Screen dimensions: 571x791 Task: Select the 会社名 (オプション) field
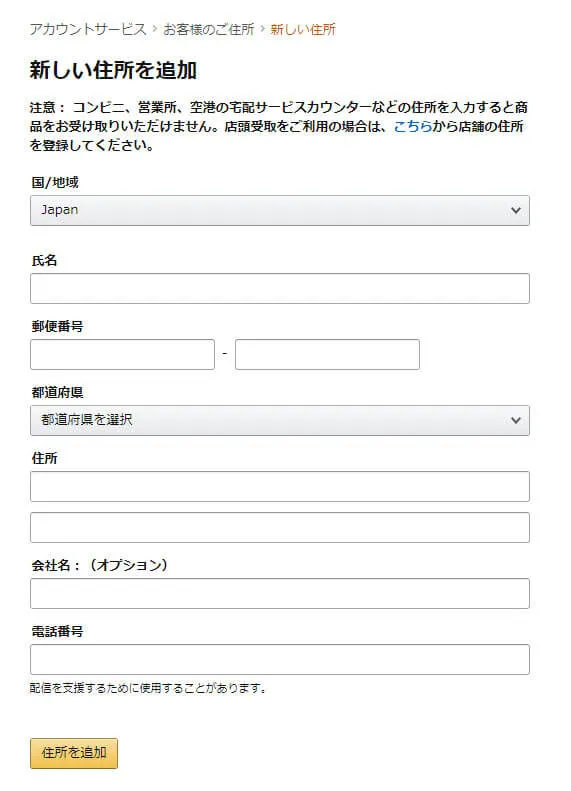coord(279,593)
